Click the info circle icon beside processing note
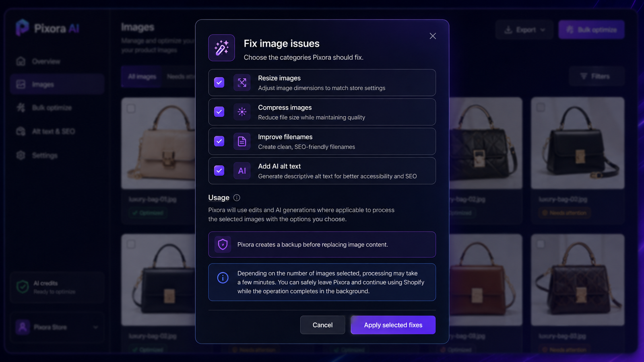The width and height of the screenshot is (644, 362). click(223, 278)
